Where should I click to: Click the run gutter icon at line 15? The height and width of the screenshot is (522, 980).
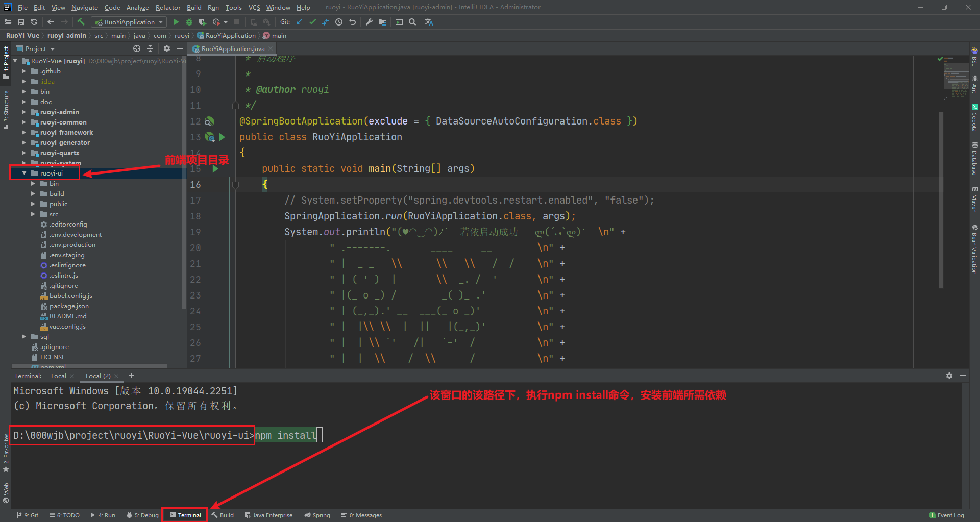[x=215, y=168]
